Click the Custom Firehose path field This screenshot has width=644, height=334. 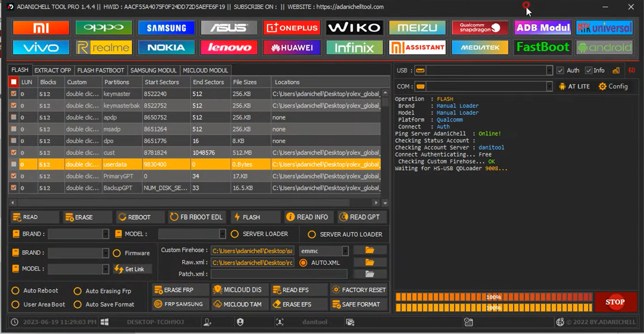coord(253,251)
